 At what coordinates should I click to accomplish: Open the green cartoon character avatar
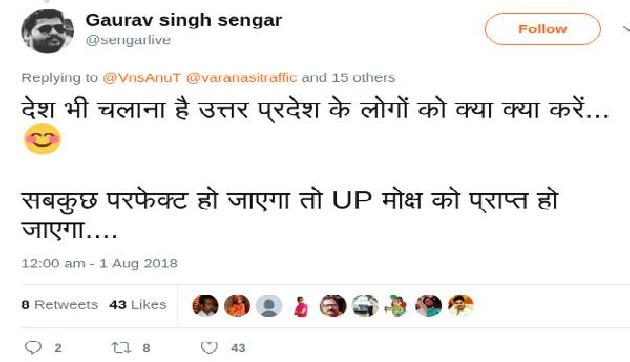point(396,305)
